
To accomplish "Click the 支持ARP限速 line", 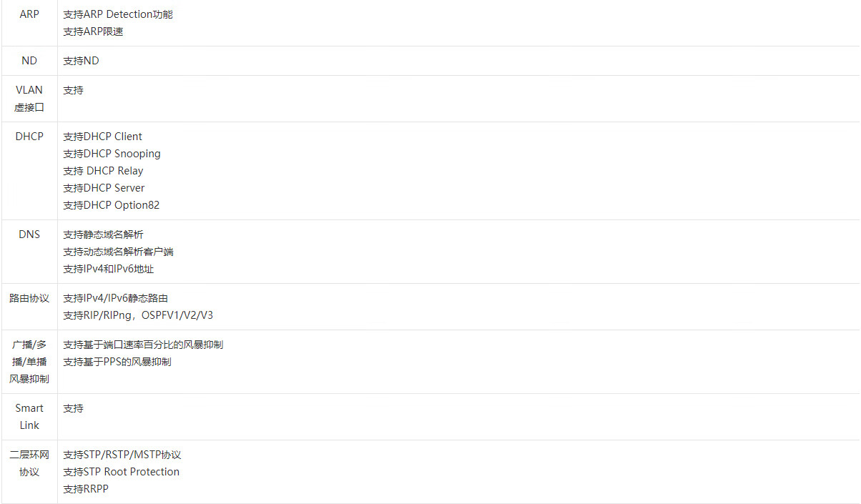I will click(93, 31).
